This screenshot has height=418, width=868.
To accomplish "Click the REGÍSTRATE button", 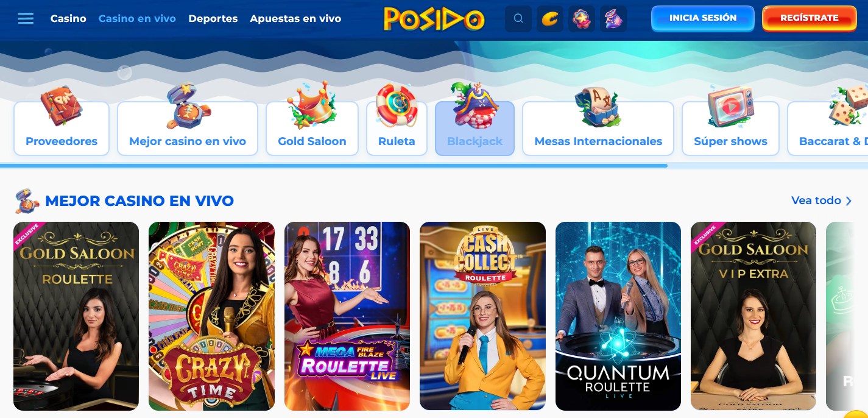I will tap(809, 18).
